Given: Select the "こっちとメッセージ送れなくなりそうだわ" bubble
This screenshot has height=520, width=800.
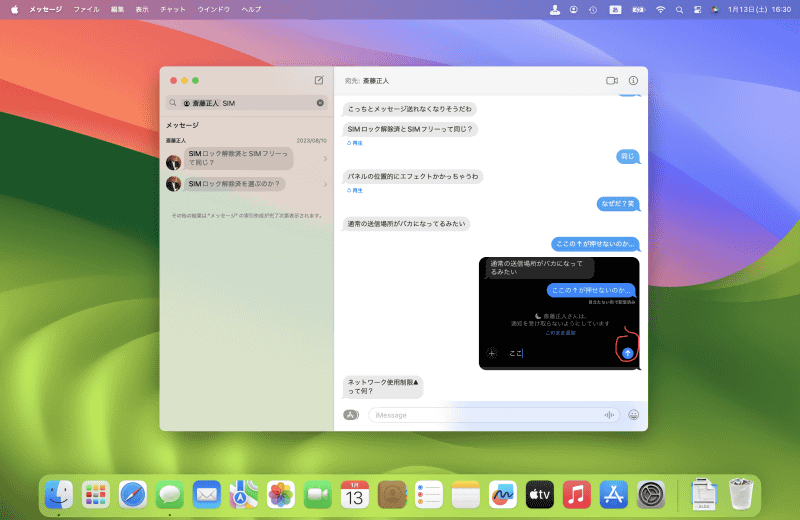Looking at the screenshot, I should (x=410, y=109).
